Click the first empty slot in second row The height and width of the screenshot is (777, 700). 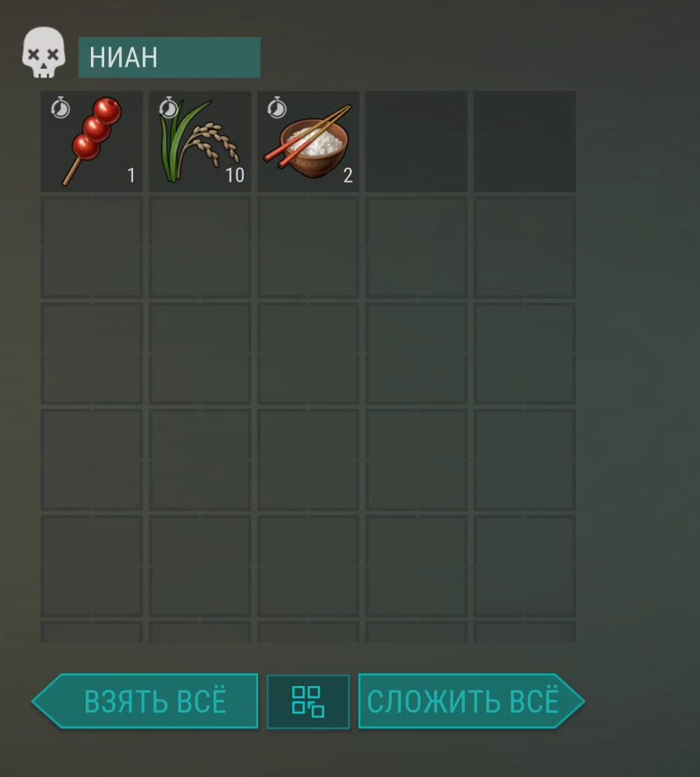point(92,247)
